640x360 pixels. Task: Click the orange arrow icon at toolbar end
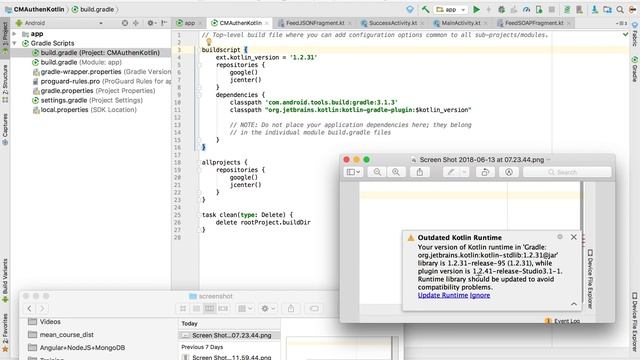(633, 9)
